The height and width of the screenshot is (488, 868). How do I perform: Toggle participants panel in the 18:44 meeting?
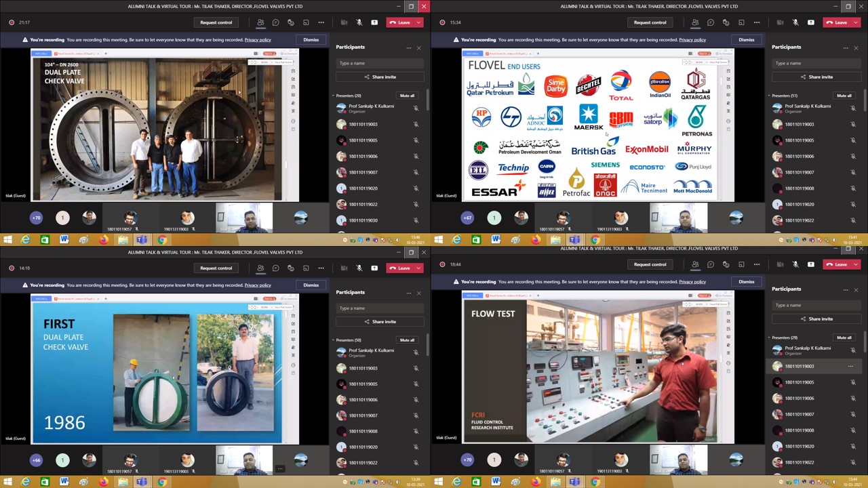point(695,264)
